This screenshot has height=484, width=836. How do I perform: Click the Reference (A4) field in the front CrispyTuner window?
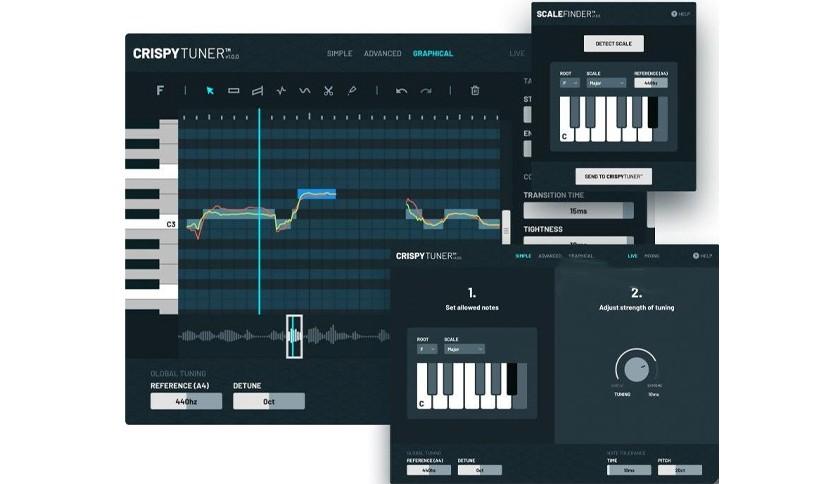429,470
